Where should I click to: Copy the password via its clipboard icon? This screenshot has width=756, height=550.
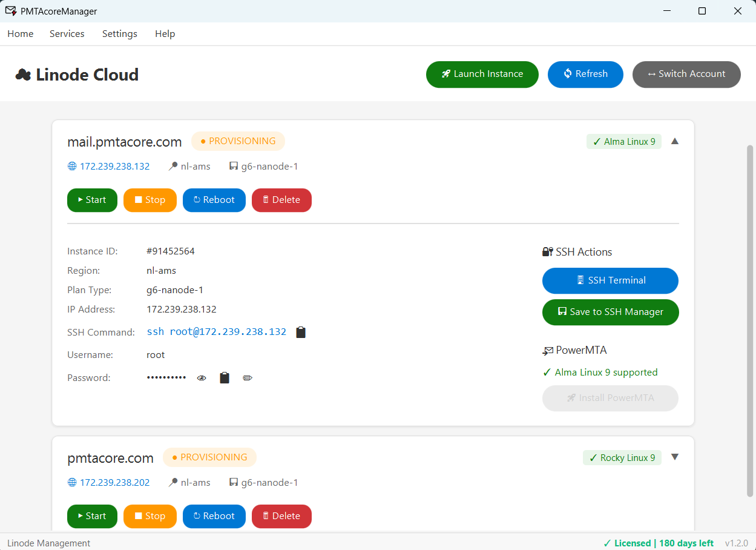pos(225,377)
